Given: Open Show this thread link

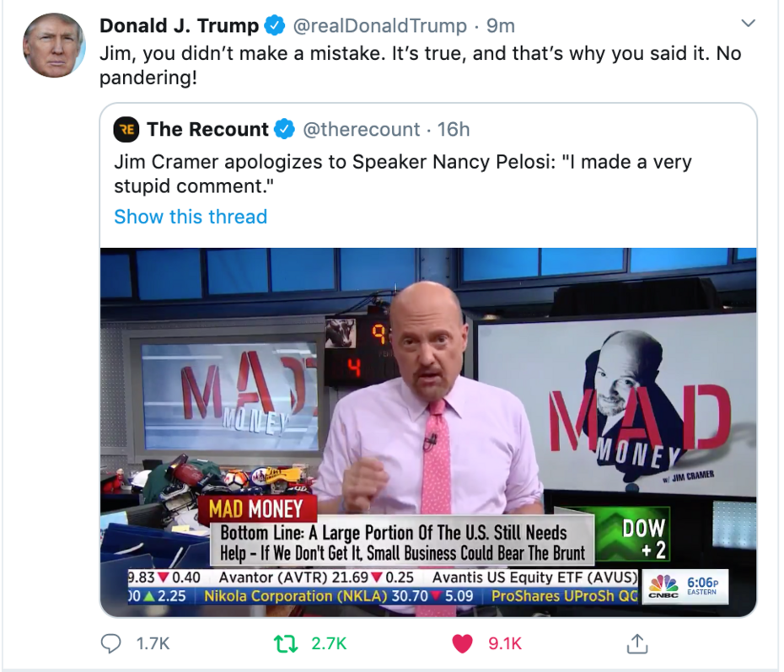Looking at the screenshot, I should (x=191, y=217).
